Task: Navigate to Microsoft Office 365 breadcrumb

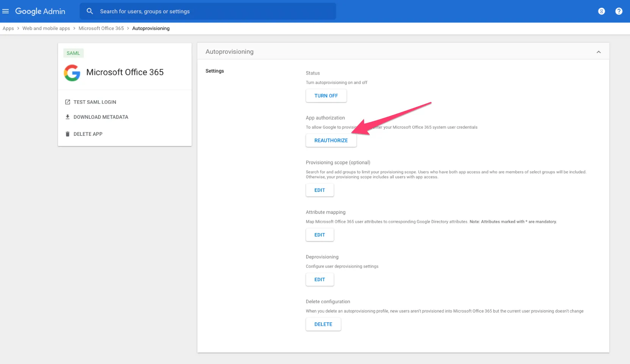Action: point(101,28)
